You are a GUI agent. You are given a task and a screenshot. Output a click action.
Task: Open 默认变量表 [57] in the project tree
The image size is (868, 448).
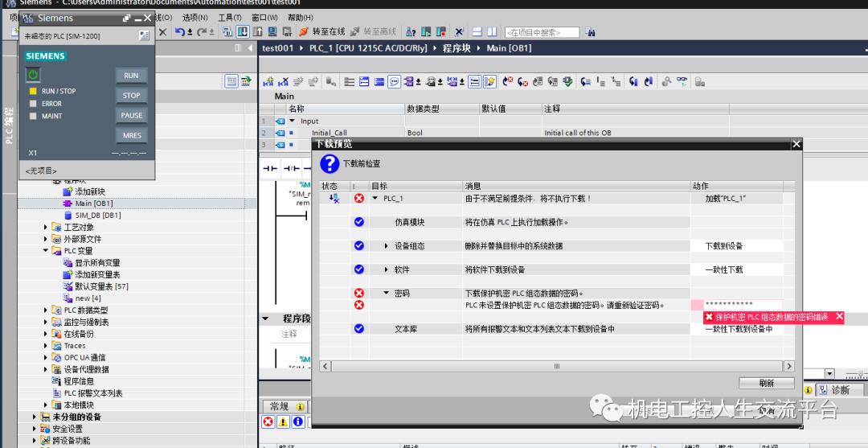[x=101, y=286]
